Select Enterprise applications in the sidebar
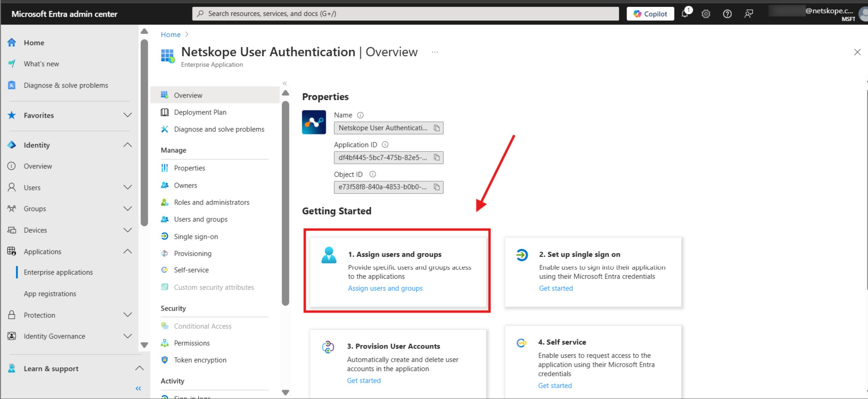The height and width of the screenshot is (399, 868). (x=58, y=272)
